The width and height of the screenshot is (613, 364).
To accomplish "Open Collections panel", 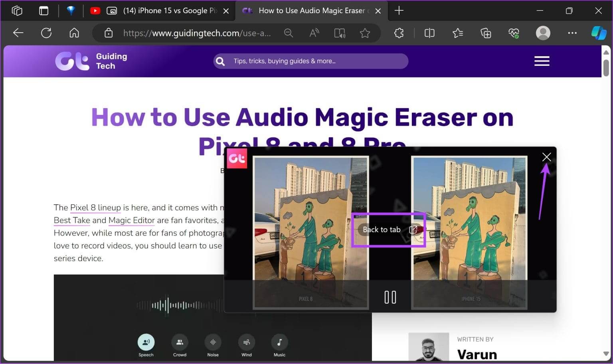I will [x=486, y=33].
